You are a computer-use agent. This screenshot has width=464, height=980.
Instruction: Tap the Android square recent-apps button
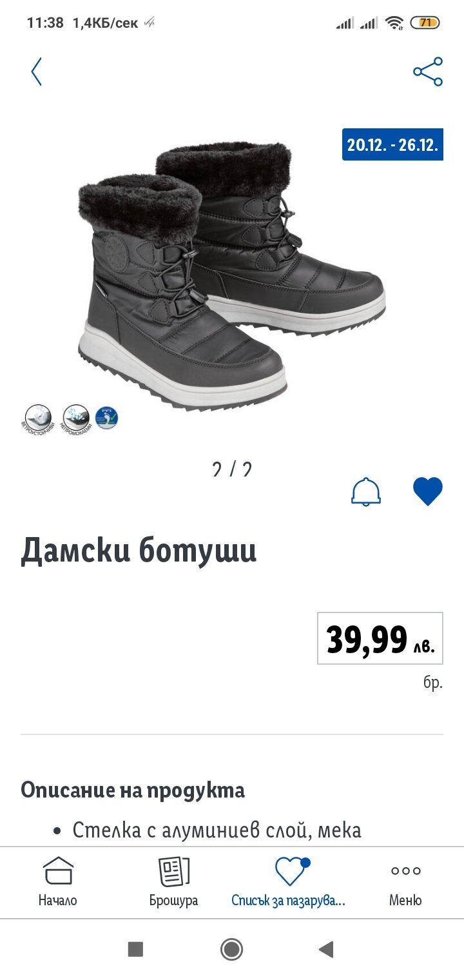coord(135,949)
